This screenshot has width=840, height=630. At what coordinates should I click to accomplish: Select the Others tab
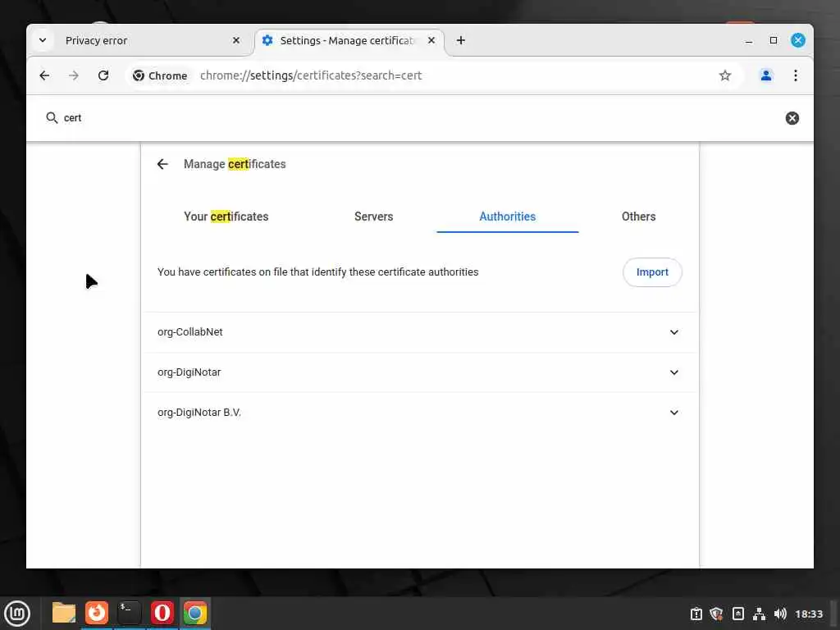(x=638, y=217)
